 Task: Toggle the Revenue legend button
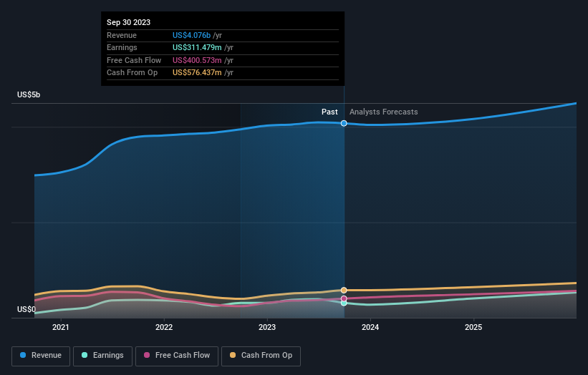click(41, 356)
